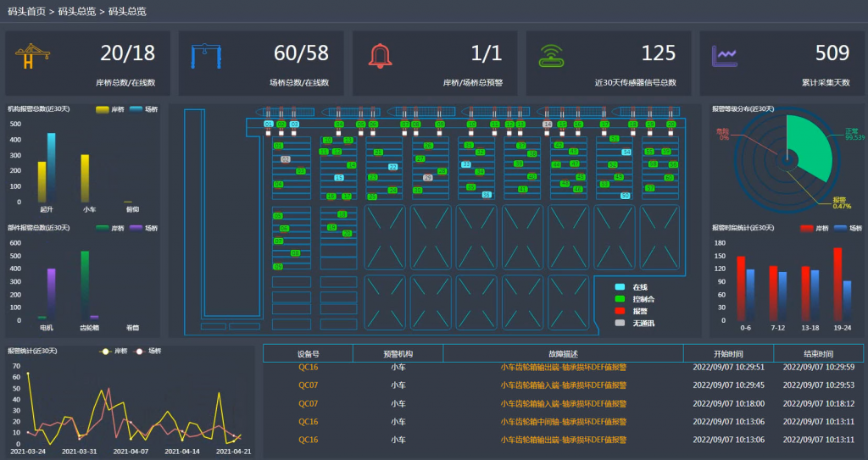Select green yard crane 57 marker
The height and width of the screenshot is (460, 868).
tap(650, 188)
